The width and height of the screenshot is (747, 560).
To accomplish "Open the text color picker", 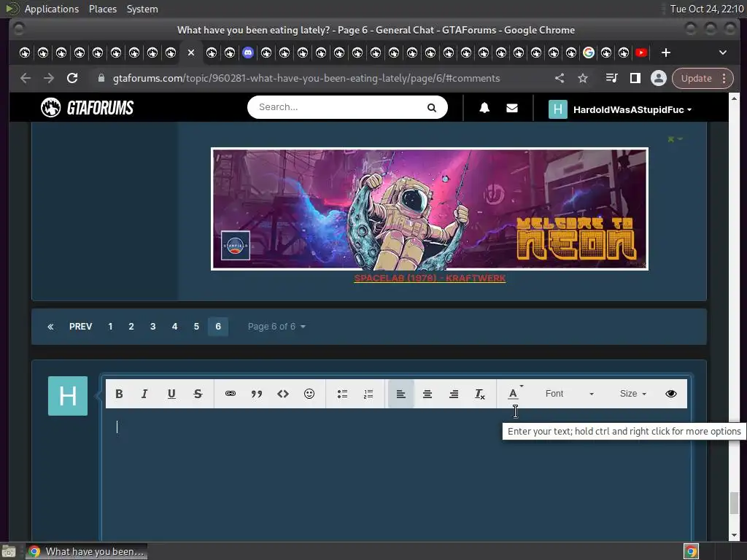I will [x=514, y=393].
